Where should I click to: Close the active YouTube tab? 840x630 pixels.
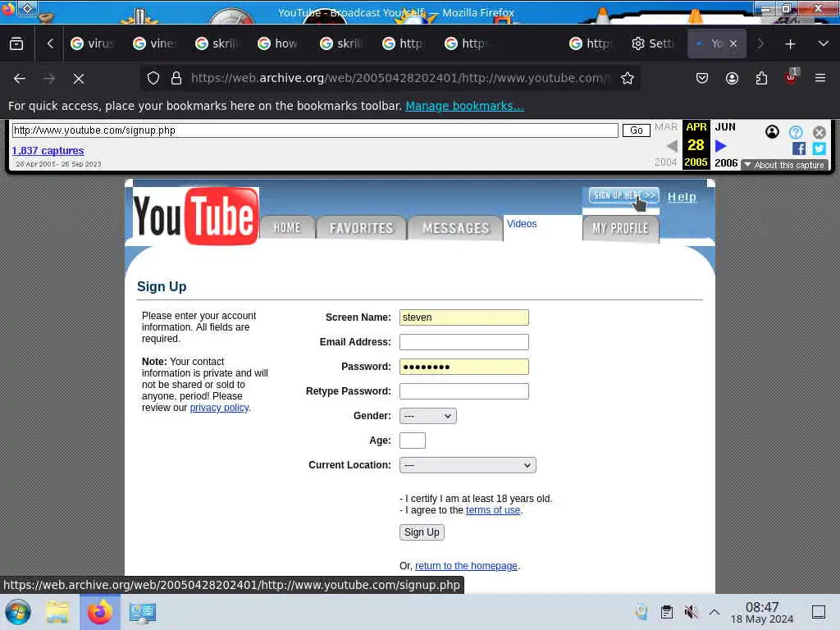[x=733, y=43]
